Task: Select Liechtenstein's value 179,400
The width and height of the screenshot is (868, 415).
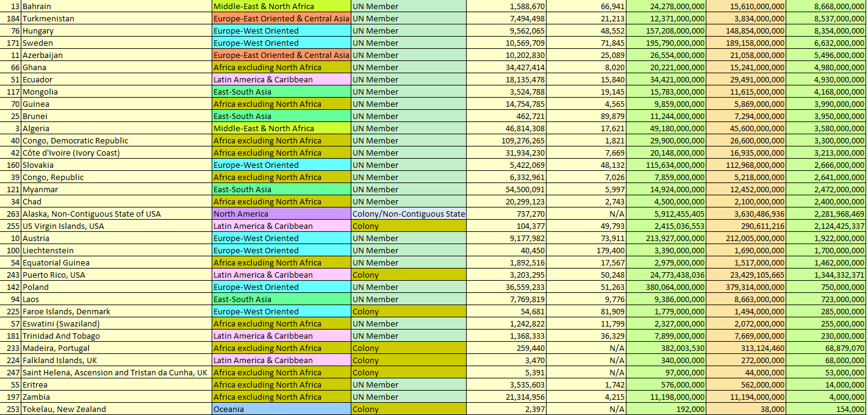Action: [587, 250]
